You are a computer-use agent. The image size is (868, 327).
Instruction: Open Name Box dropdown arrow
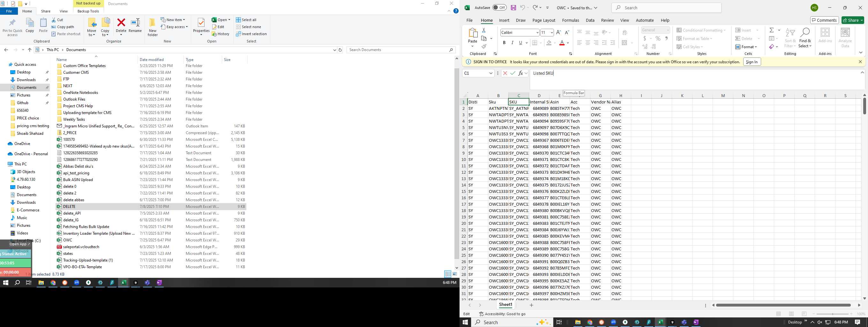(x=491, y=73)
